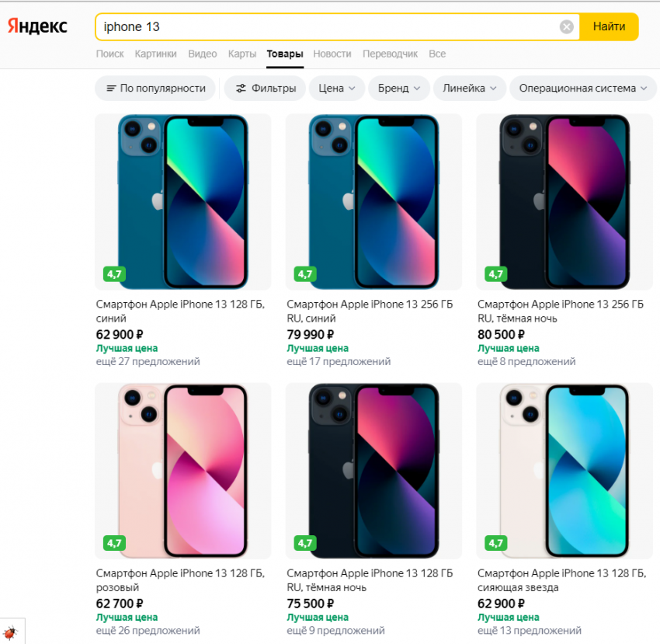Click the 'ещё 27 предложений' link

point(148,361)
